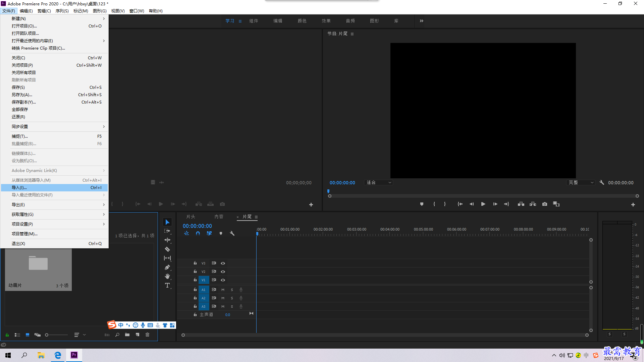Open Windows Start menu
Viewport: 644px width, 362px height.
[8, 355]
